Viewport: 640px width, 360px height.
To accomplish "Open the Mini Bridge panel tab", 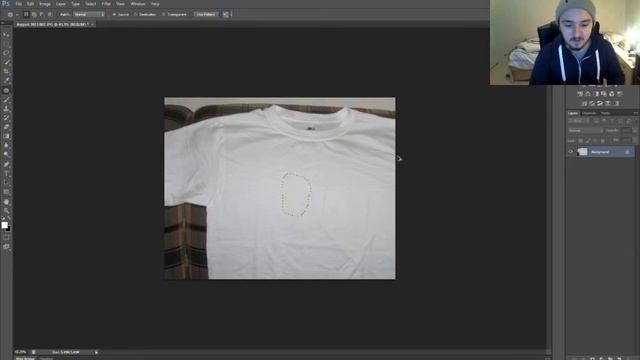I will pyautogui.click(x=25, y=358).
